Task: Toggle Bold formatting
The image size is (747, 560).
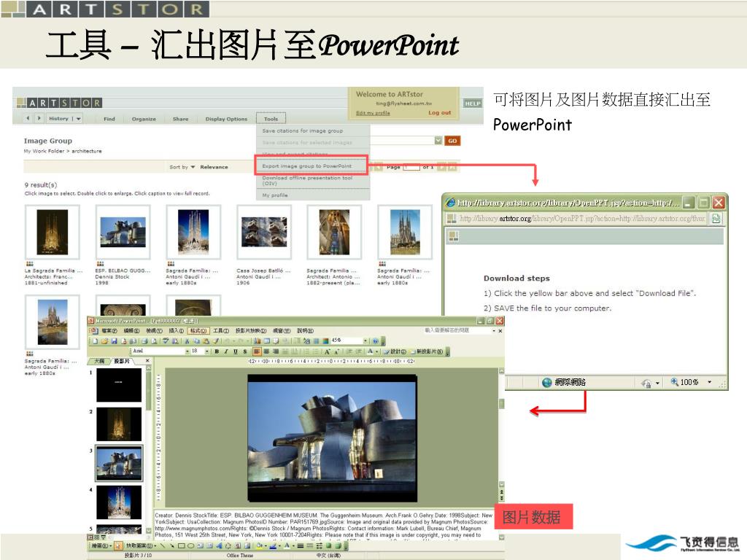Action: [217, 351]
